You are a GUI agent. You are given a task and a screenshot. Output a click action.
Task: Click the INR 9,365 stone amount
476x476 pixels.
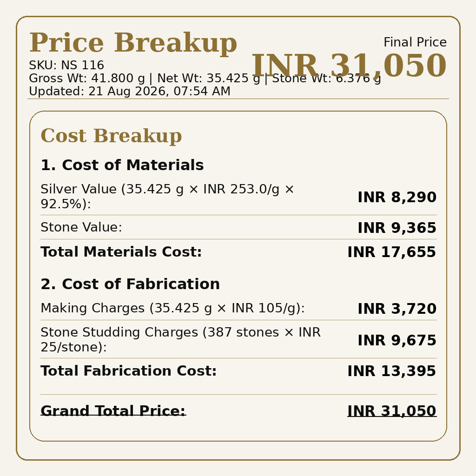[397, 228]
